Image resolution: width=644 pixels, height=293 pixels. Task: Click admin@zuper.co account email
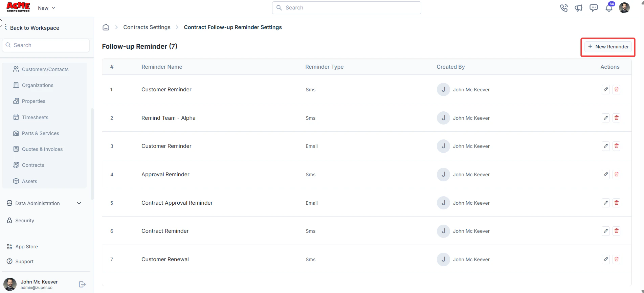37,288
